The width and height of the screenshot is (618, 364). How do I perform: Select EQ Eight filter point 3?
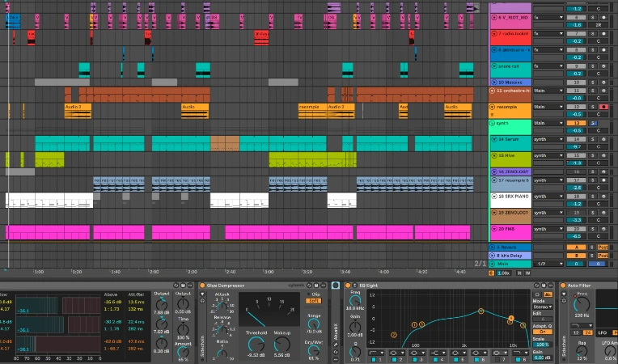pyautogui.click(x=421, y=324)
